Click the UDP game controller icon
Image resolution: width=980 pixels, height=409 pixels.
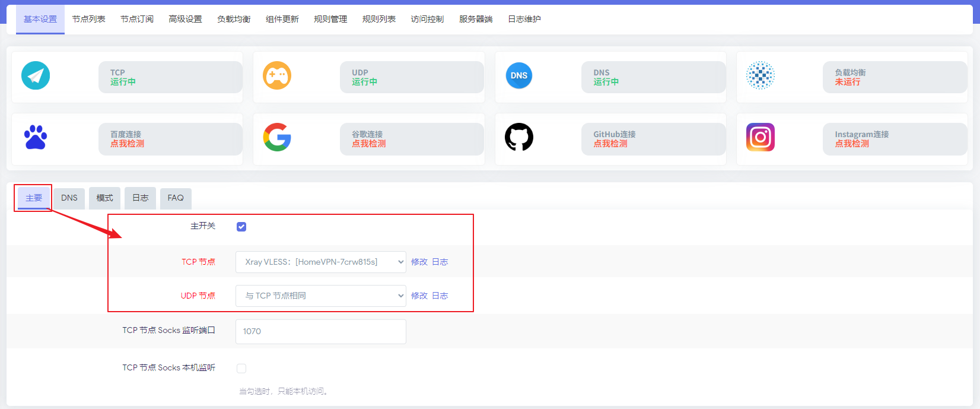click(277, 76)
